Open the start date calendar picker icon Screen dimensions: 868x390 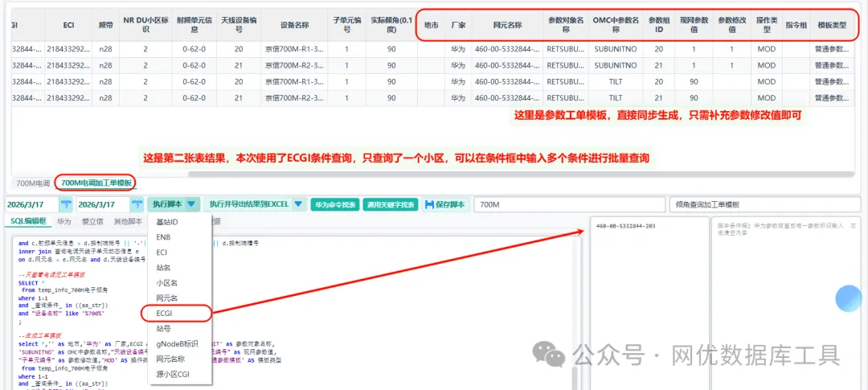click(x=66, y=204)
